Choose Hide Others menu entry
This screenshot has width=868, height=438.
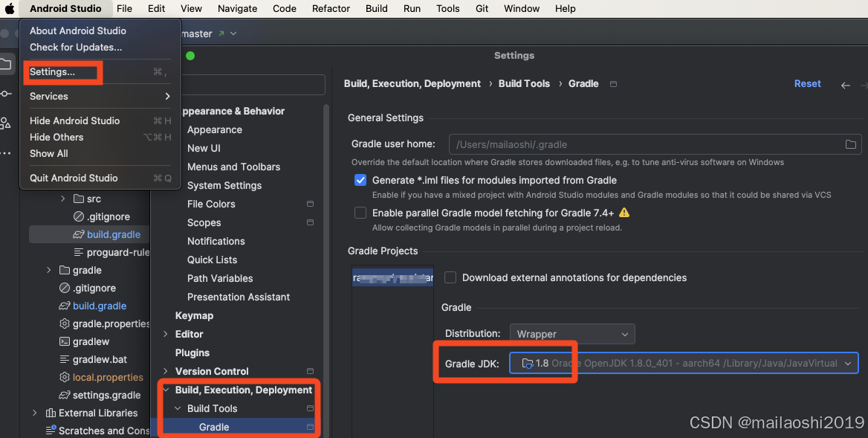[x=100, y=138]
